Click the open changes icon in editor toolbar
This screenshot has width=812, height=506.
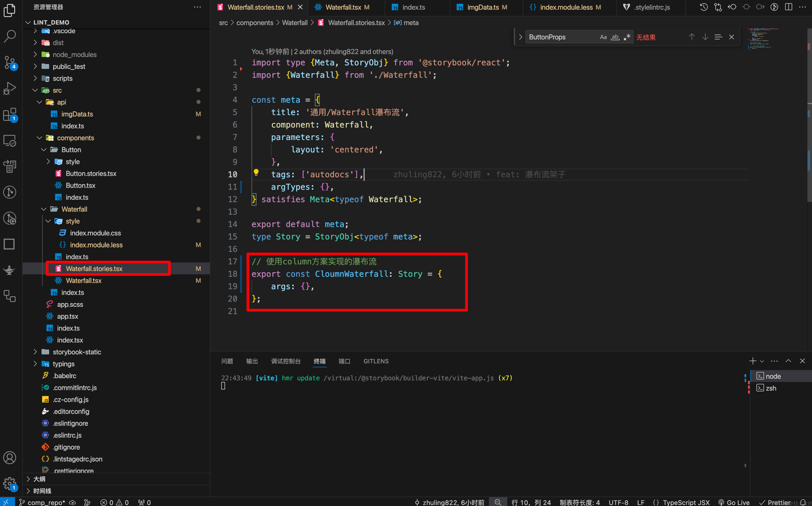[718, 7]
